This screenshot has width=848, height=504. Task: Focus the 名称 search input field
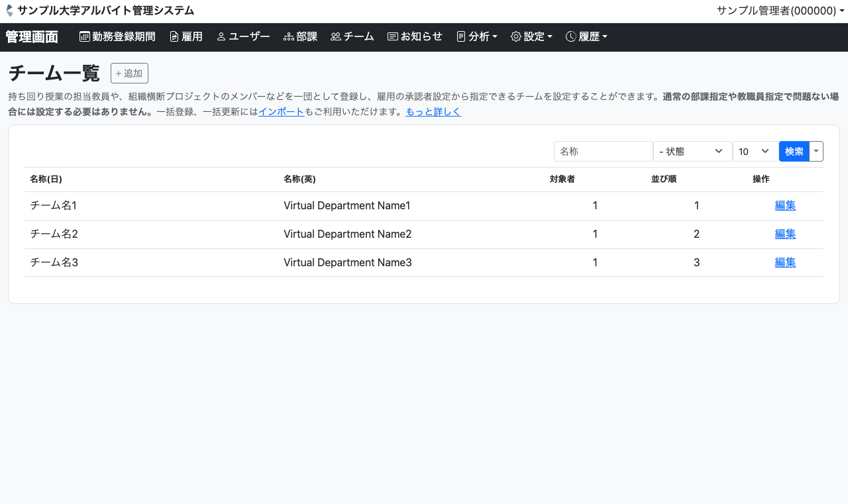603,152
